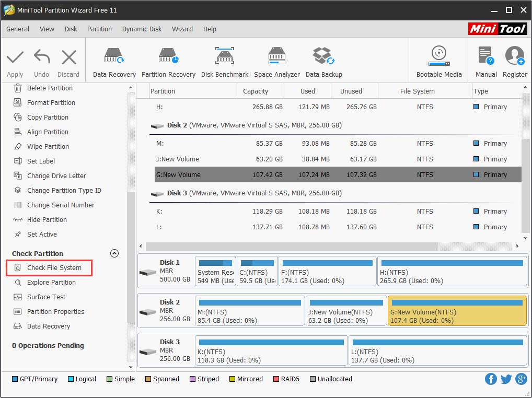Select C:(NTFS) block in disk map
532x398 pixels.
[x=257, y=271]
